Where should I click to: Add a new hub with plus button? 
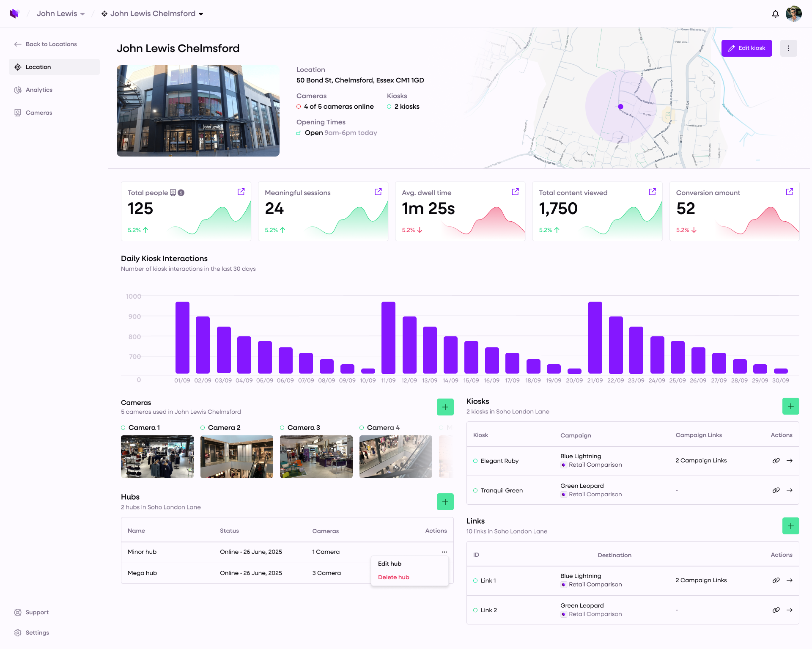point(445,502)
